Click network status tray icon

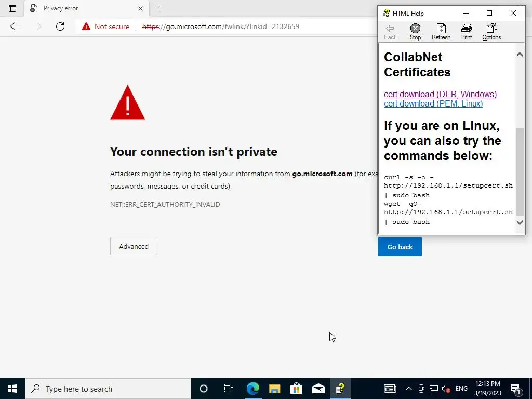pos(434,389)
